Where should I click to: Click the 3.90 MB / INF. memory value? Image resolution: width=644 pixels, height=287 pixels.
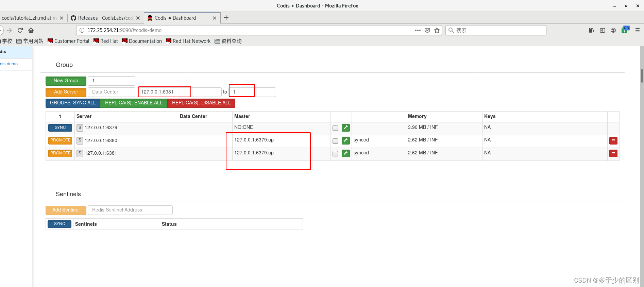pos(423,127)
